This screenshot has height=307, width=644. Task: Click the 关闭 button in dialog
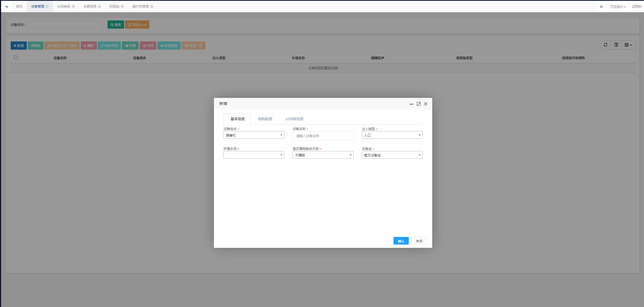point(419,241)
